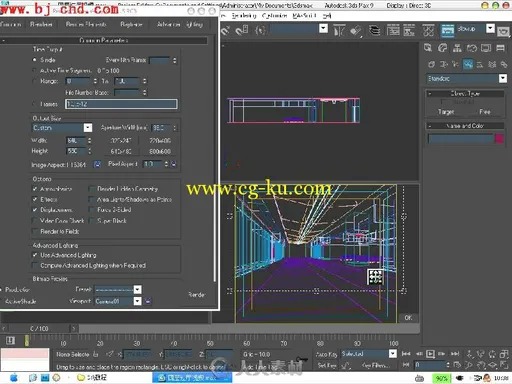Open the Standard camera category dropdown
512x384 pixels.
point(503,78)
